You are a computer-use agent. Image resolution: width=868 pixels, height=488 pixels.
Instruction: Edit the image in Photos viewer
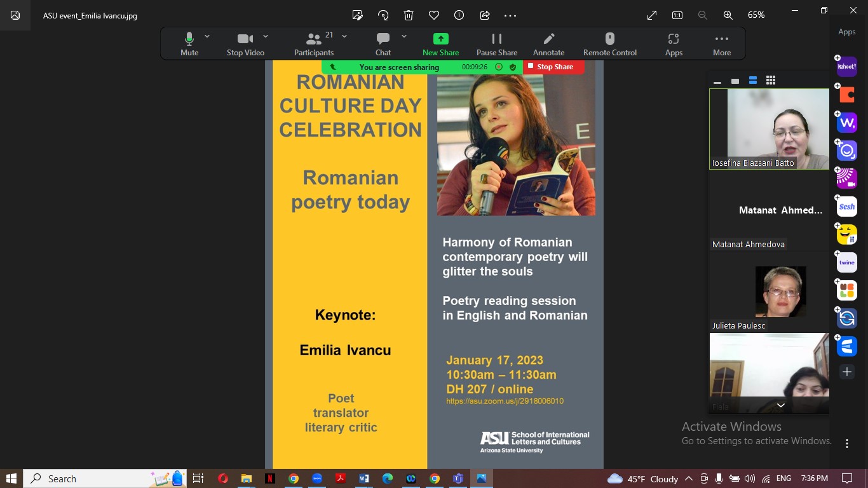pyautogui.click(x=358, y=15)
